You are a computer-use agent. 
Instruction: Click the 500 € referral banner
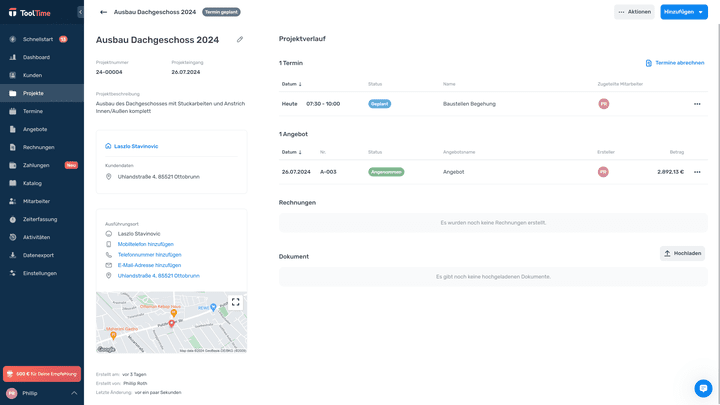42,374
